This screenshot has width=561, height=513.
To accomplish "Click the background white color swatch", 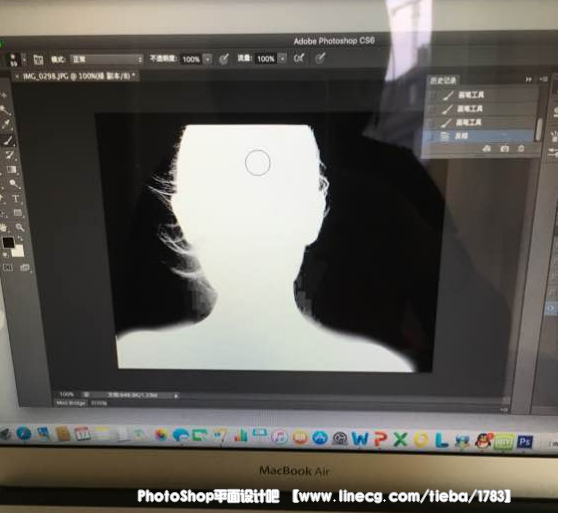I will pyautogui.click(x=18, y=251).
